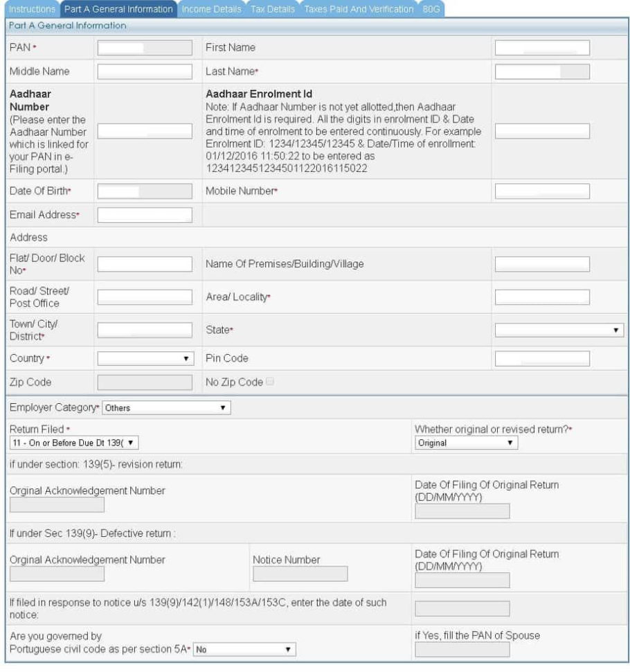
Task: Click the Town/City/District field
Action: [x=145, y=330]
